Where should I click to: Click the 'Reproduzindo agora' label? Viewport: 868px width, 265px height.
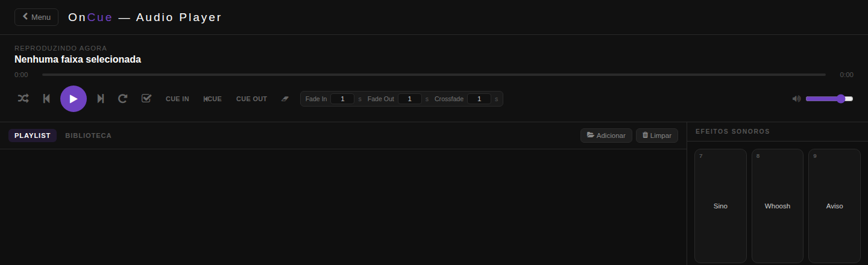61,48
